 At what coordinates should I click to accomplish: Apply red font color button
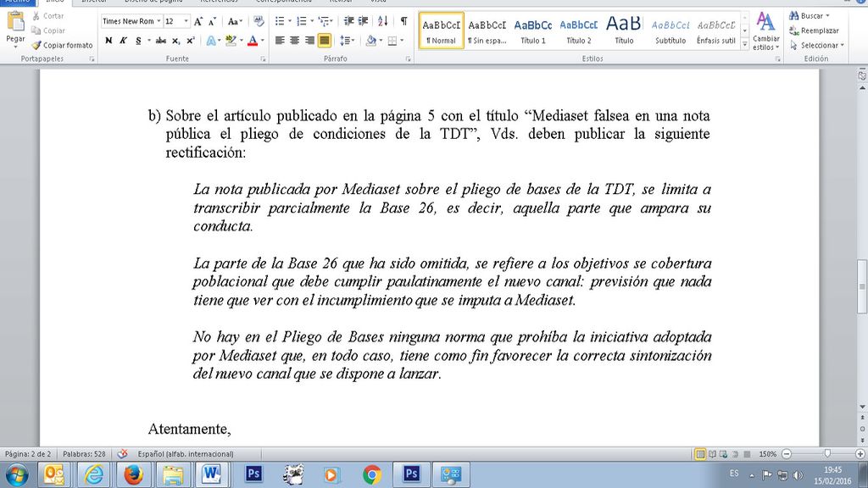(x=253, y=41)
